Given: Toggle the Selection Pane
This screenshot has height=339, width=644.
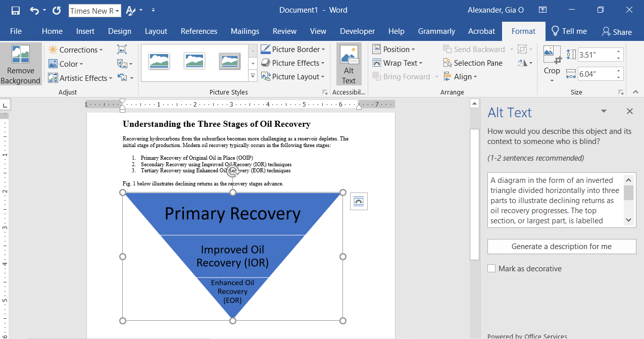Looking at the screenshot, I should pos(473,63).
